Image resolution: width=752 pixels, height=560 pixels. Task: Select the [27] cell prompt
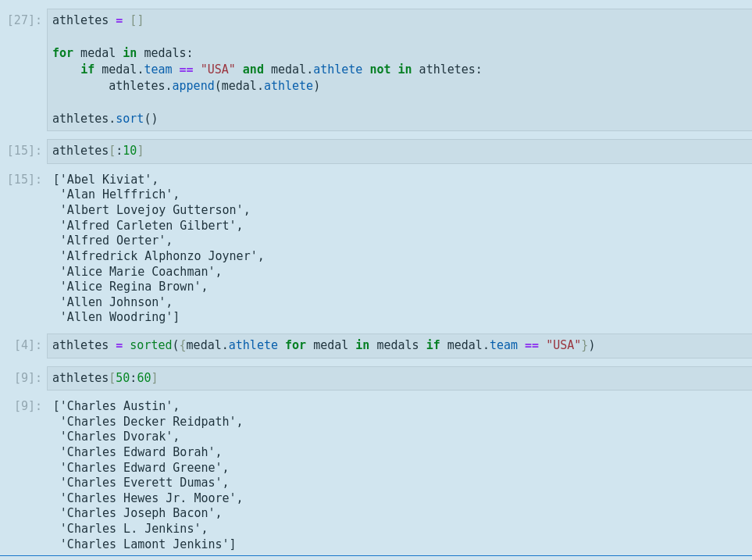point(24,20)
